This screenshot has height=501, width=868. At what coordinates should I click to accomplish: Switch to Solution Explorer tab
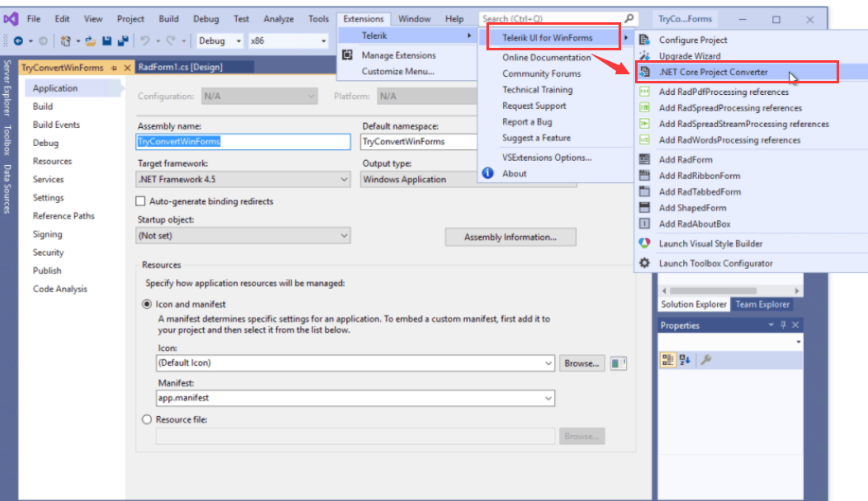pyautogui.click(x=693, y=304)
